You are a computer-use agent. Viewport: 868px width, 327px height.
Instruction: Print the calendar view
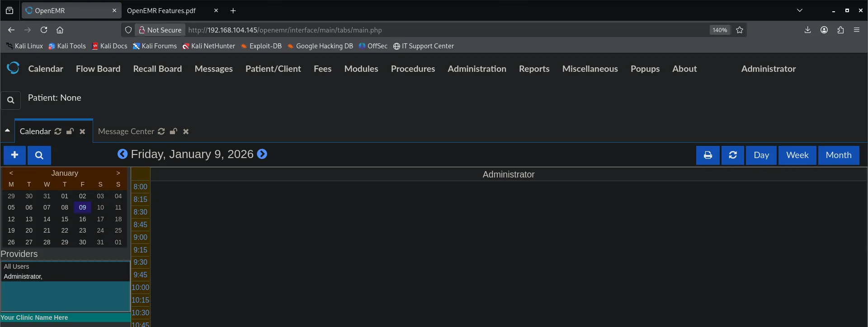[708, 155]
